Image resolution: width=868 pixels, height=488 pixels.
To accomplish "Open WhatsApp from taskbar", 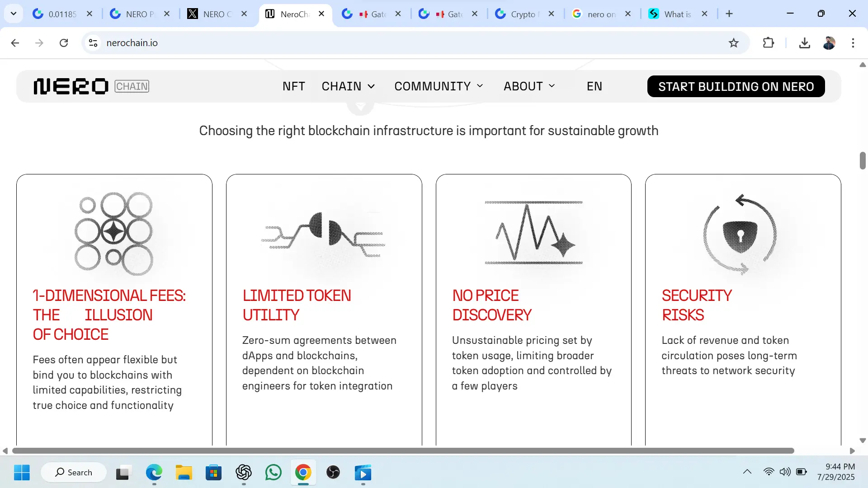I will pyautogui.click(x=274, y=473).
